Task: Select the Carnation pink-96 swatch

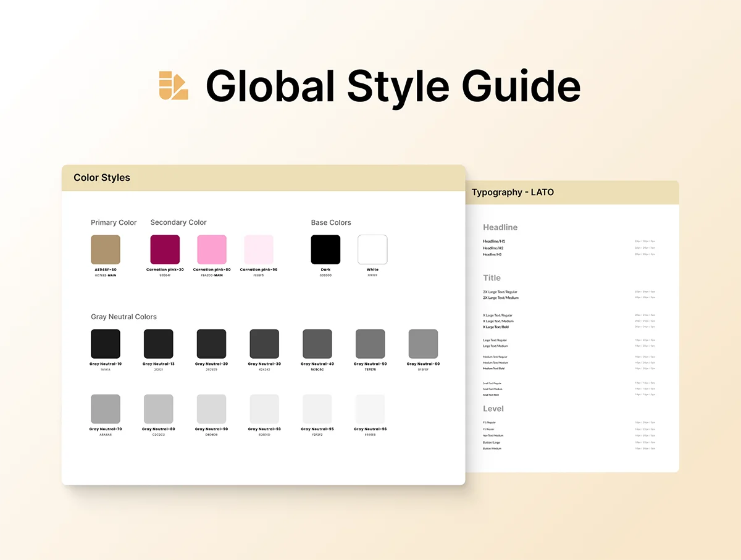Action: coord(259,249)
